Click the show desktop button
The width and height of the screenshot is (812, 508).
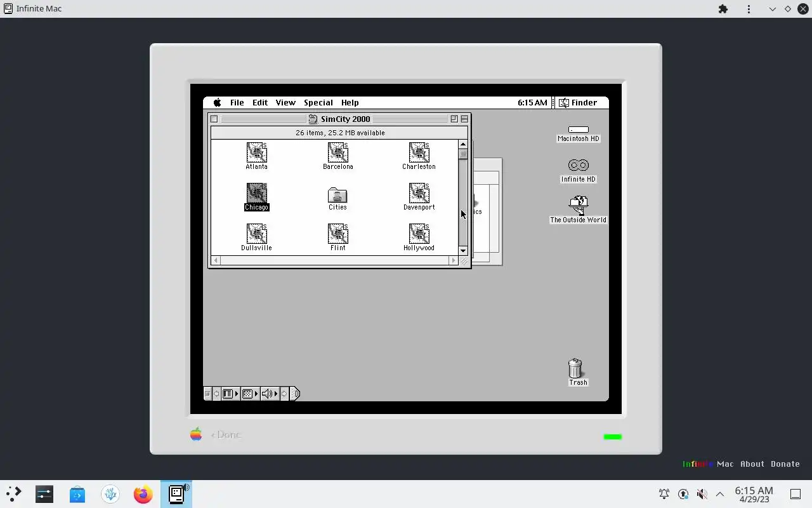[x=796, y=494]
